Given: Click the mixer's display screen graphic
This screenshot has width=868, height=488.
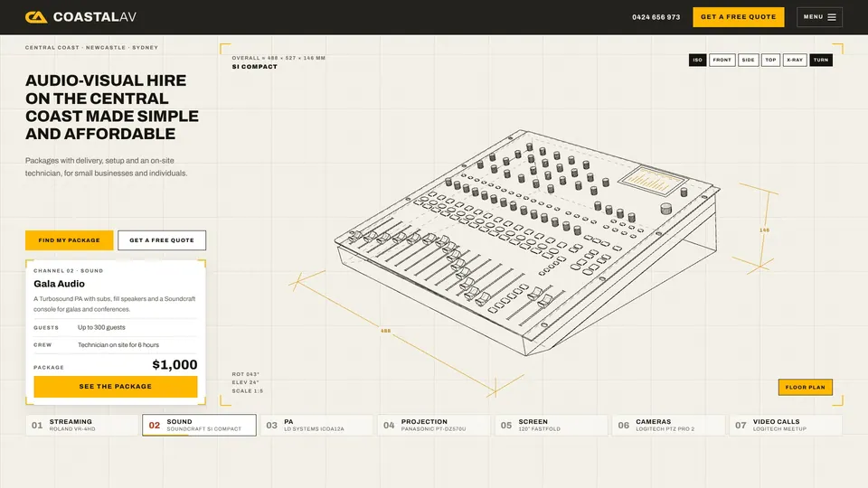Looking at the screenshot, I should [653, 181].
